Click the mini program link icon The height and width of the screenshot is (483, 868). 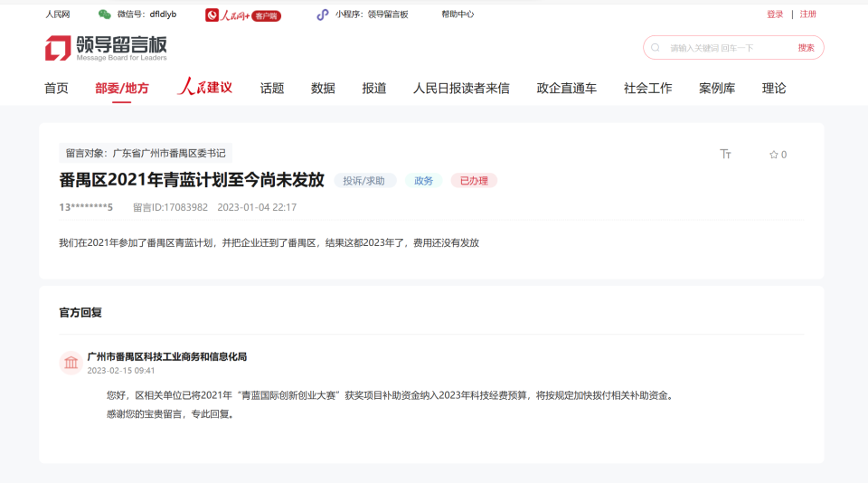[x=323, y=15]
